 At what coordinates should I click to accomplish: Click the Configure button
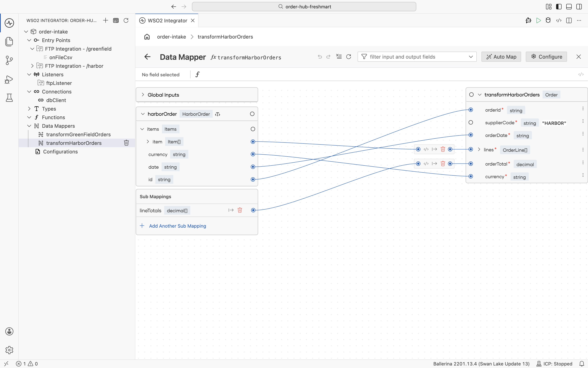pyautogui.click(x=546, y=57)
